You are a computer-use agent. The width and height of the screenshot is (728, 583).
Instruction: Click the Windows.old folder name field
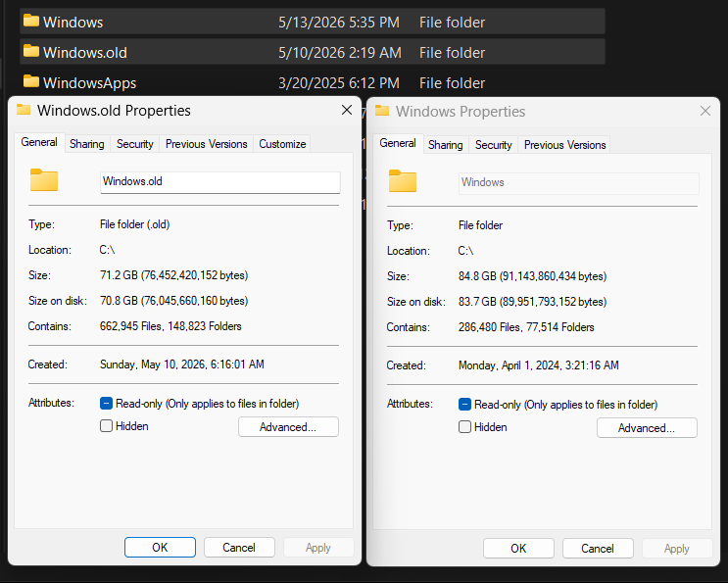[220, 182]
